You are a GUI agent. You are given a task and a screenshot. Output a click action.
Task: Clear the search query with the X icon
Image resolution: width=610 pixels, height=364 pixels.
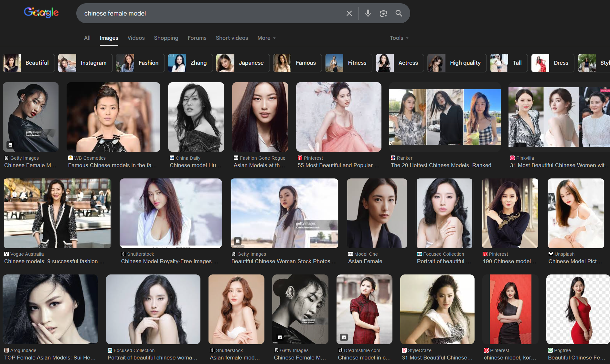(349, 13)
